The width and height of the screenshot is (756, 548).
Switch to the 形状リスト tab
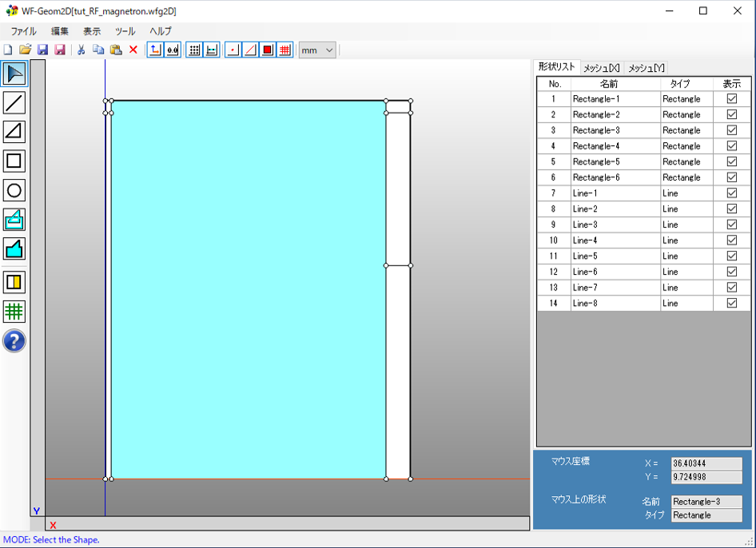(x=557, y=67)
